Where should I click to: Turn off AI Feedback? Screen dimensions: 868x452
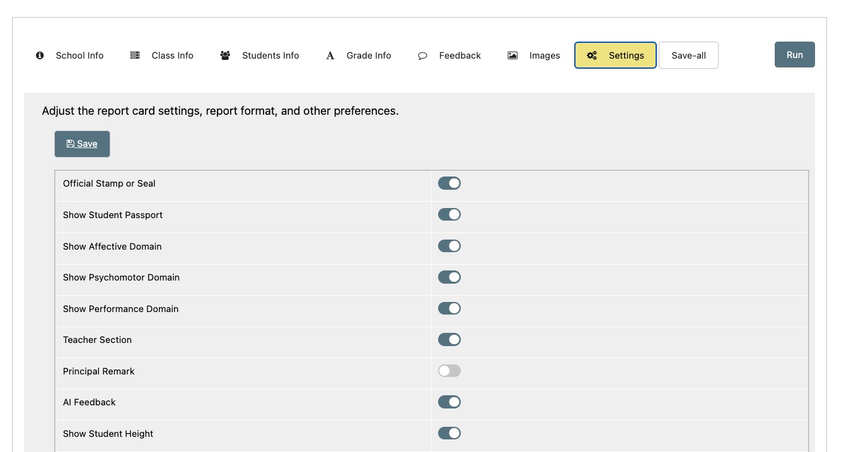coord(449,402)
